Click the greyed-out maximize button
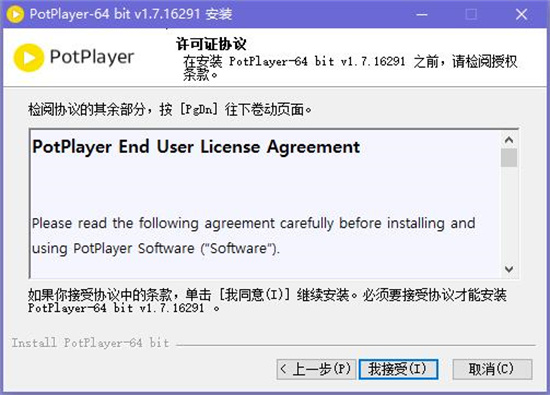Viewport: 550px width, 395px height. pos(471,14)
